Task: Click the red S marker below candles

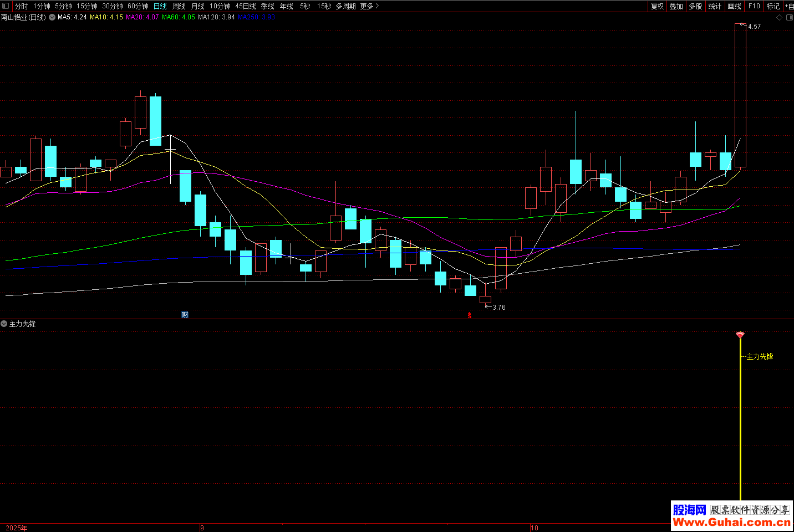Action: [470, 315]
